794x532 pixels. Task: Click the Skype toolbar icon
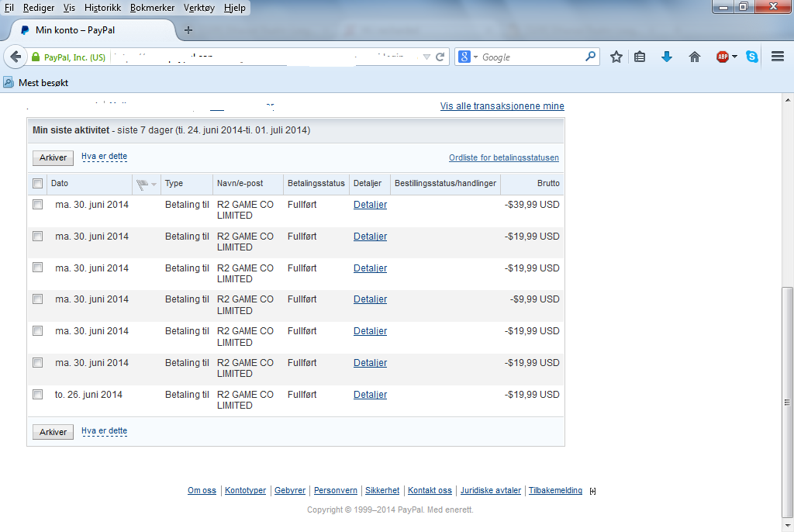pos(752,57)
